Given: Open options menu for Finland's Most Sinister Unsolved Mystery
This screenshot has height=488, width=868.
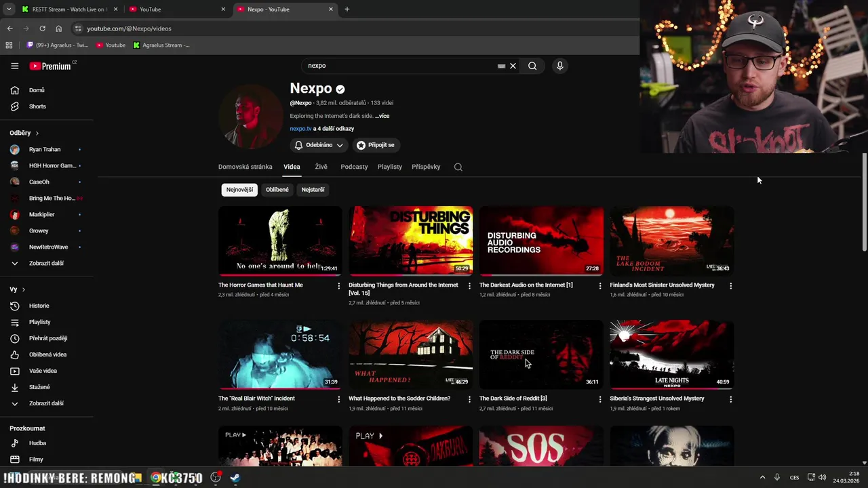Looking at the screenshot, I should [x=730, y=286].
